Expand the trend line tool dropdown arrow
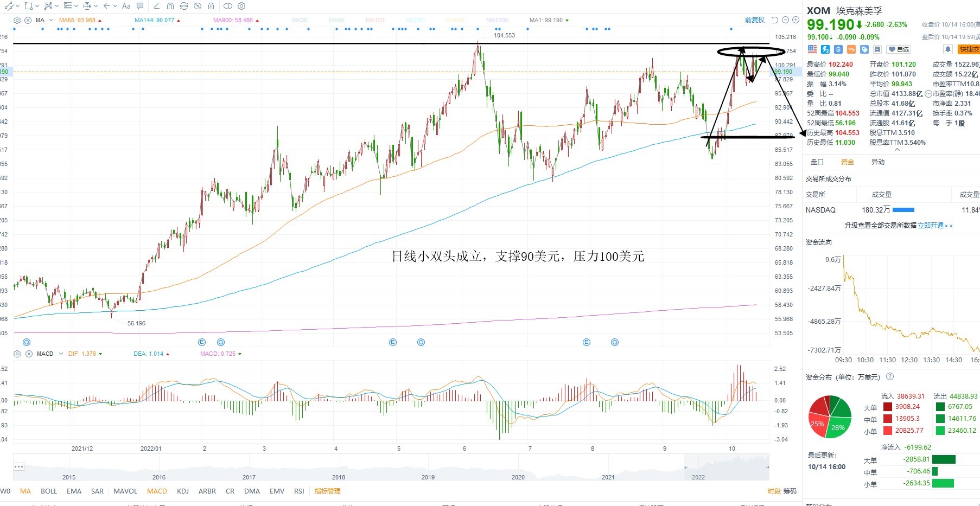The height and width of the screenshot is (506, 980). click(x=18, y=6)
